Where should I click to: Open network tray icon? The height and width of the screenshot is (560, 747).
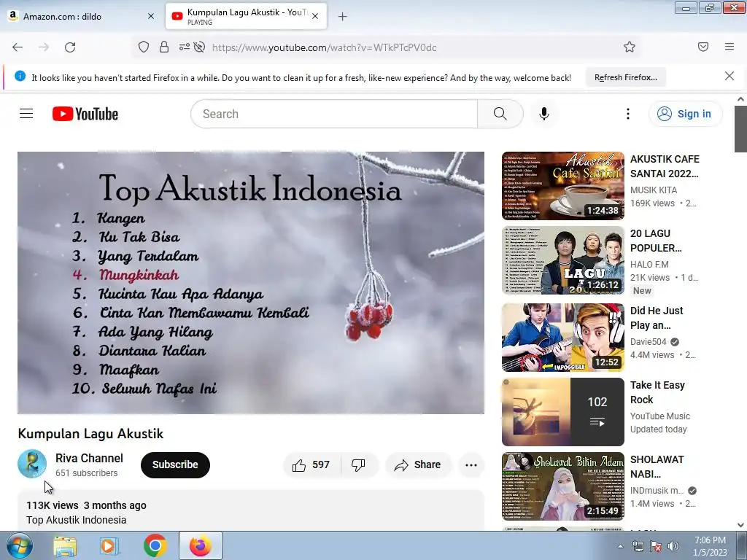(x=638, y=547)
